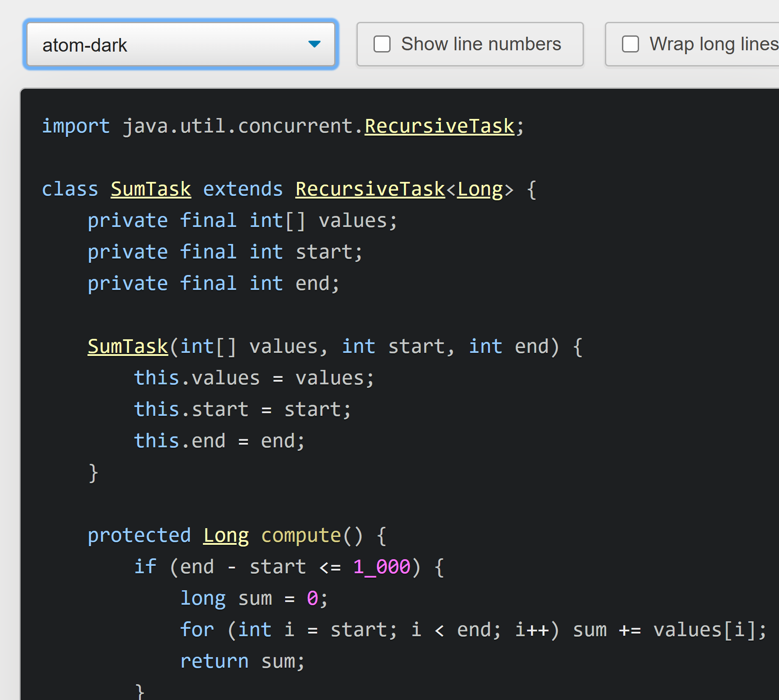Image resolution: width=779 pixels, height=700 pixels.
Task: Click 'this.end = end;' line
Action: (x=219, y=441)
